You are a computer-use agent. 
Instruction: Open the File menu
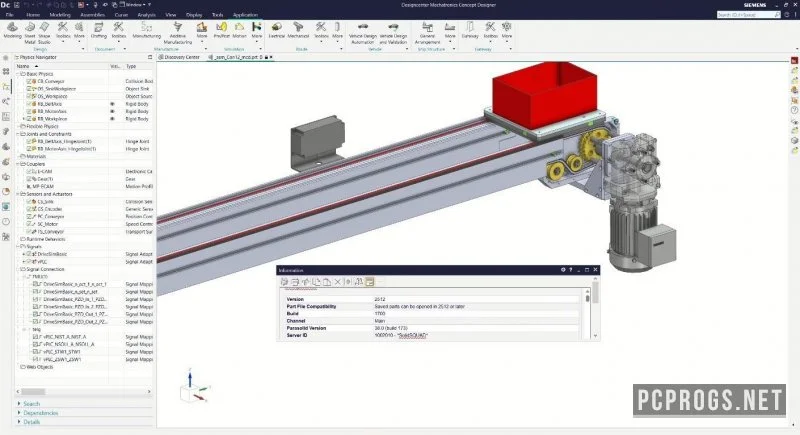(x=10, y=15)
